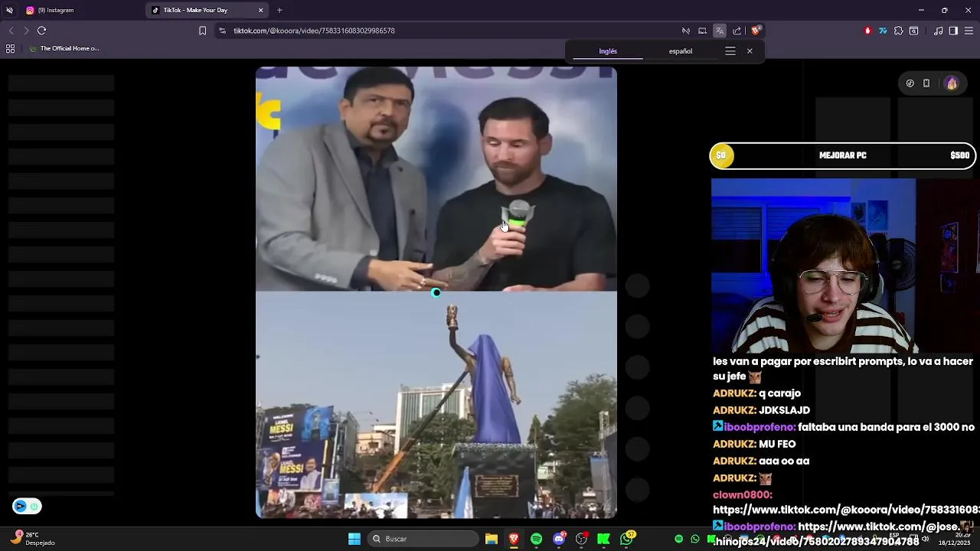Click the Spotify icon in the system tray

pos(678,539)
